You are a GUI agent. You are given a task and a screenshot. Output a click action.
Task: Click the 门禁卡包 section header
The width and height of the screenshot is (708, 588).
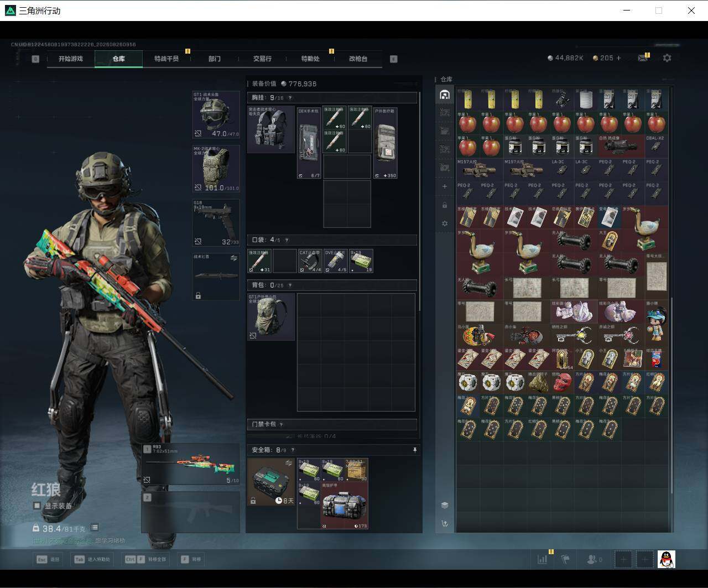(x=332, y=424)
